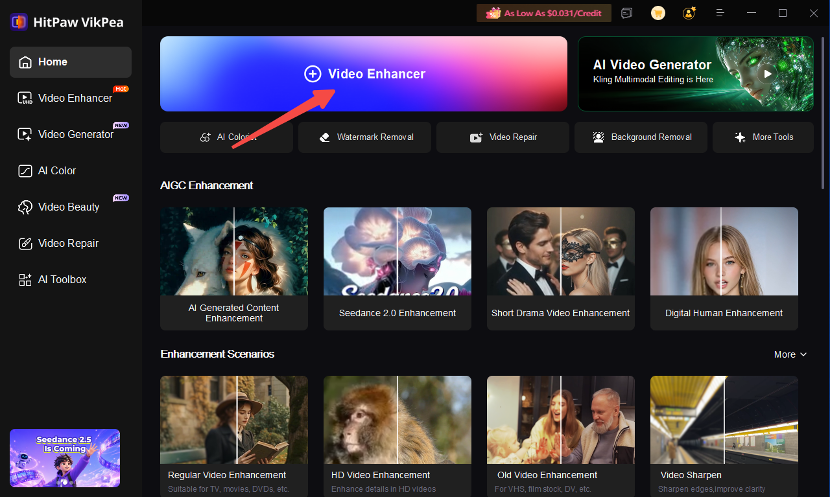Open More Tools
The height and width of the screenshot is (498, 830).
763,137
